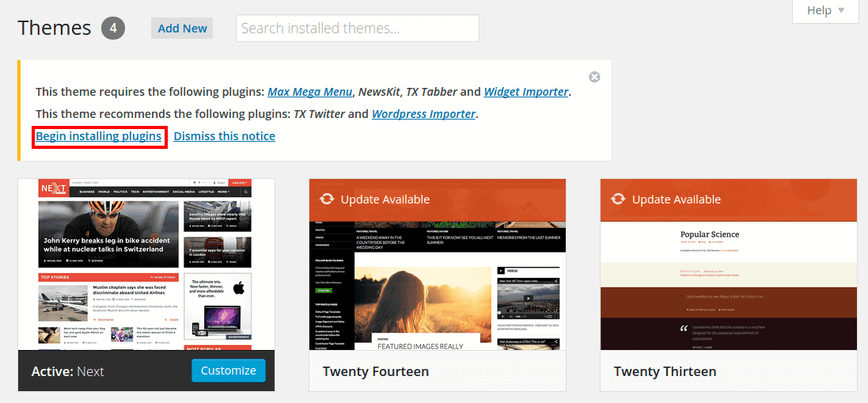Viewport: 868px width, 403px height.
Task: Focus the Search installed themes field
Action: point(357,29)
